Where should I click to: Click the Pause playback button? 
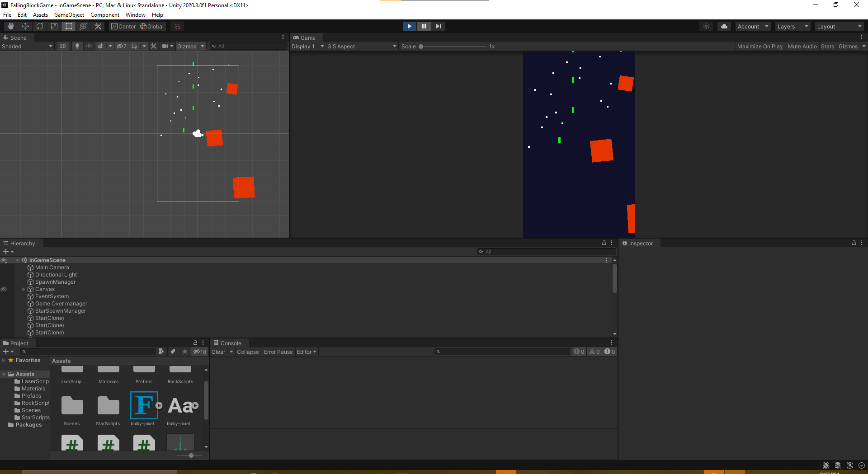coord(424,26)
